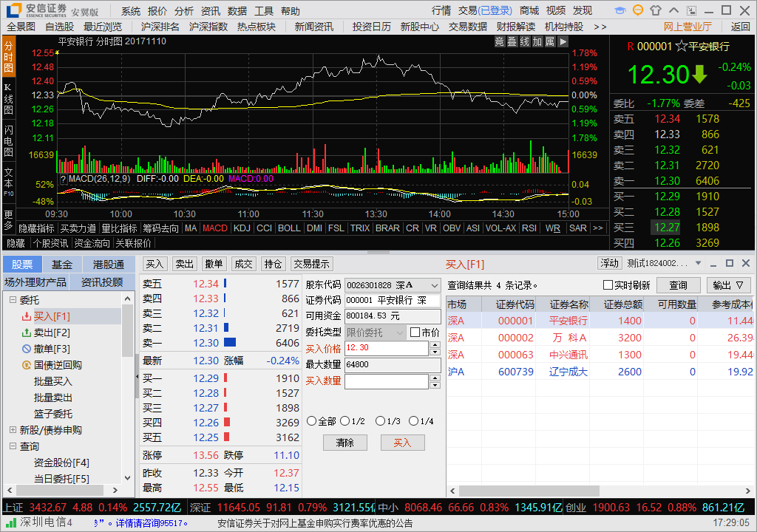Expand the 新股/债券申购 tree node
This screenshot has width=757, height=532.
13,429
